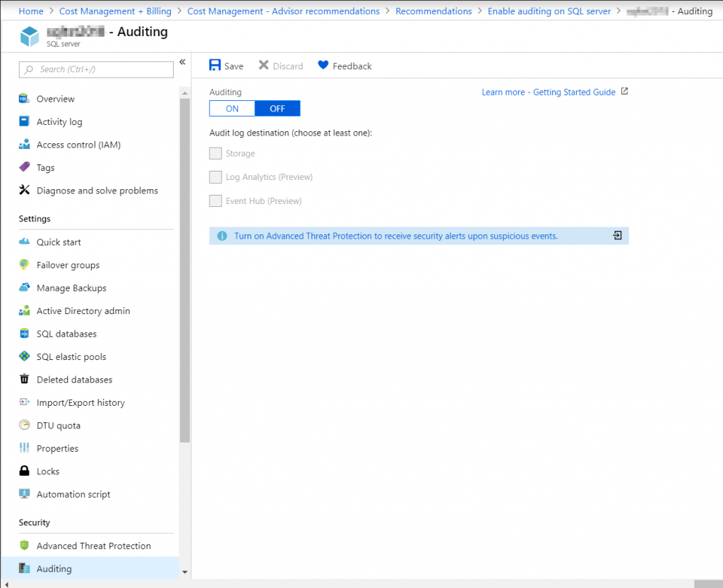This screenshot has width=723, height=588.
Task: Open Cost Management + Billing breadcrumb
Action: (x=115, y=11)
